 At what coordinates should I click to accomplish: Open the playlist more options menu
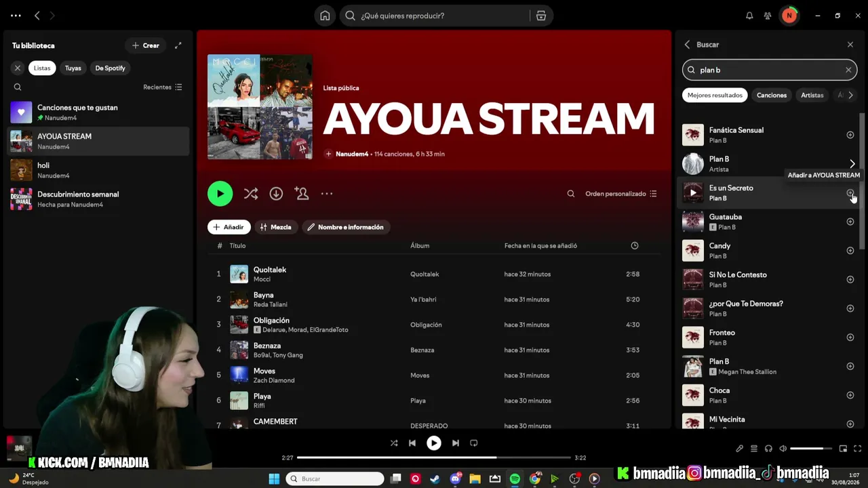click(x=327, y=194)
